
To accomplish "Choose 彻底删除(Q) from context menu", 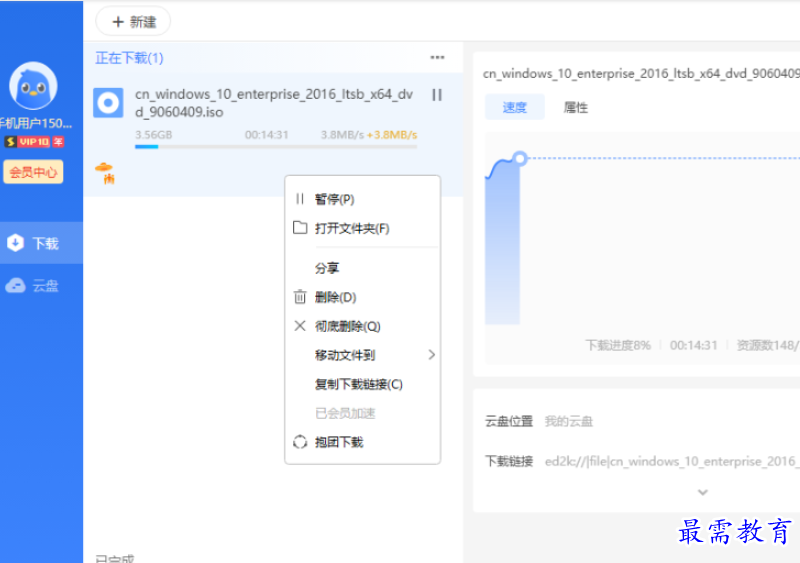I will pos(363,326).
